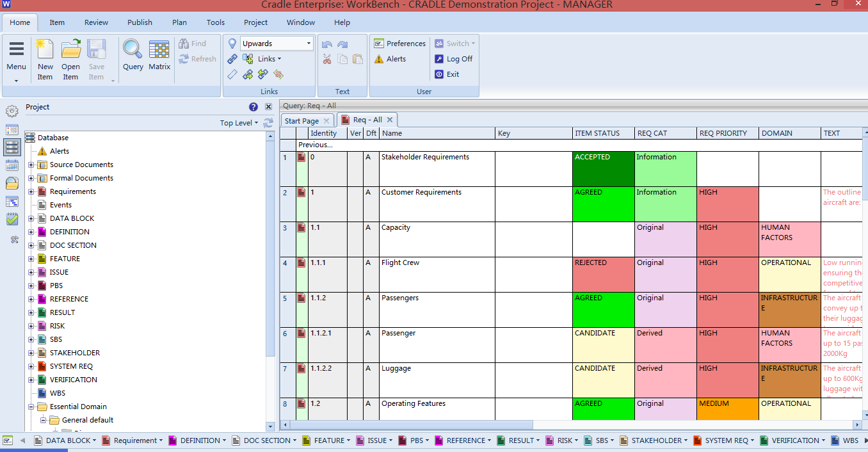The image size is (868, 452).
Task: Click the REQ PRIORITY column header
Action: coord(728,133)
